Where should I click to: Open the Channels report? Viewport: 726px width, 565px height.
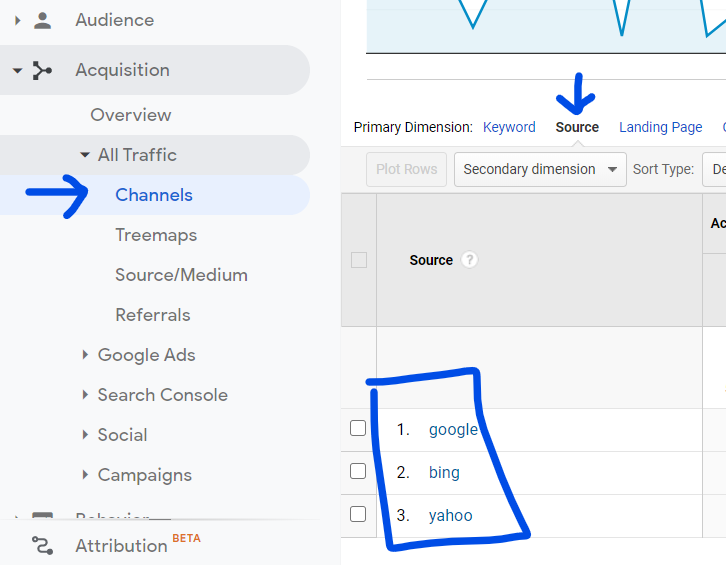click(154, 195)
